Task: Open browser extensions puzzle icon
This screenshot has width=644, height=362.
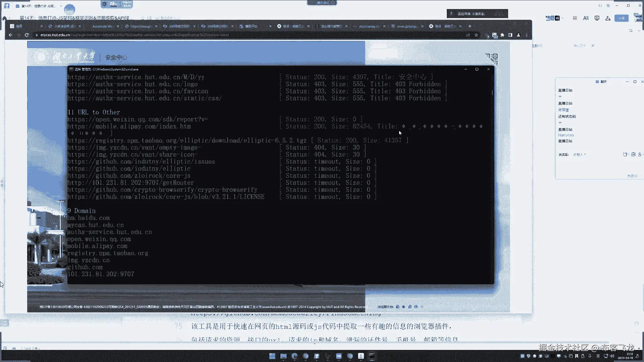Action: pyautogui.click(x=502, y=35)
